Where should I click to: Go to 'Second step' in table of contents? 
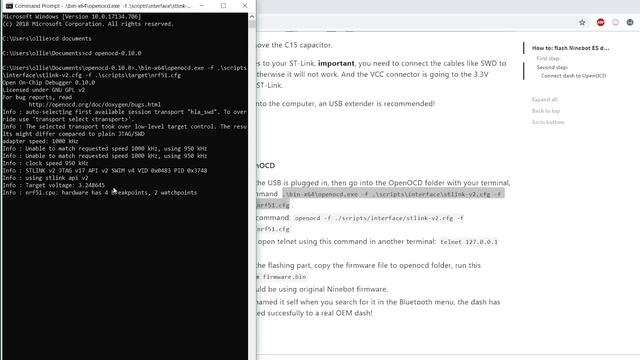(552, 67)
